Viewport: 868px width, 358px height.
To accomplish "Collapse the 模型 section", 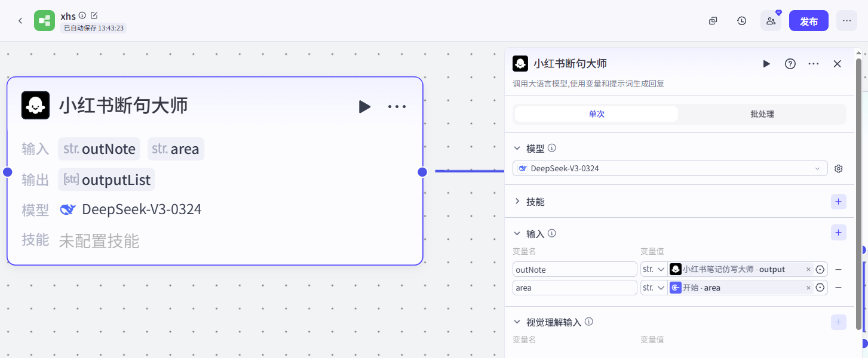I will pos(517,148).
